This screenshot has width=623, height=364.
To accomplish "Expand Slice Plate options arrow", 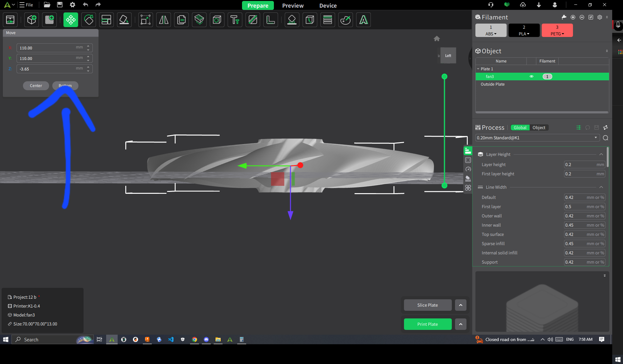I will pyautogui.click(x=461, y=305).
